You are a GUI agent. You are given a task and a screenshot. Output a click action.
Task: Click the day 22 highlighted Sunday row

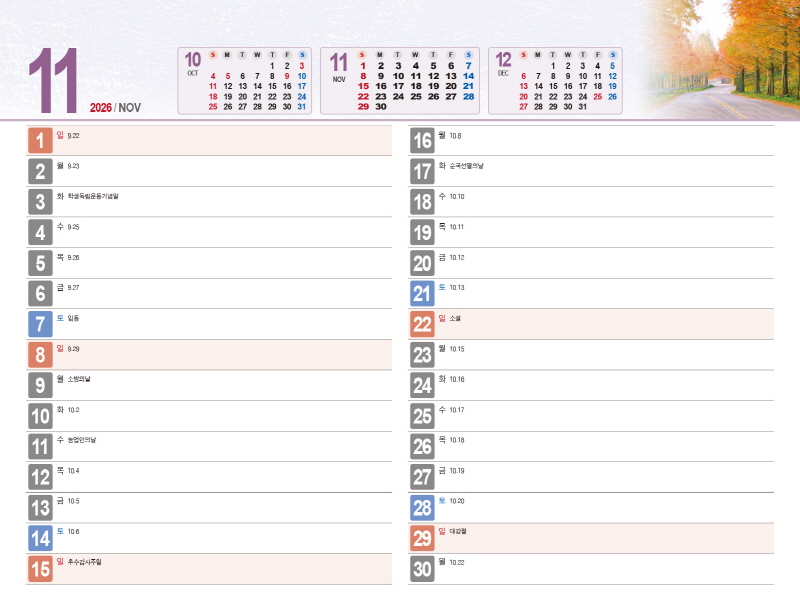point(600,324)
